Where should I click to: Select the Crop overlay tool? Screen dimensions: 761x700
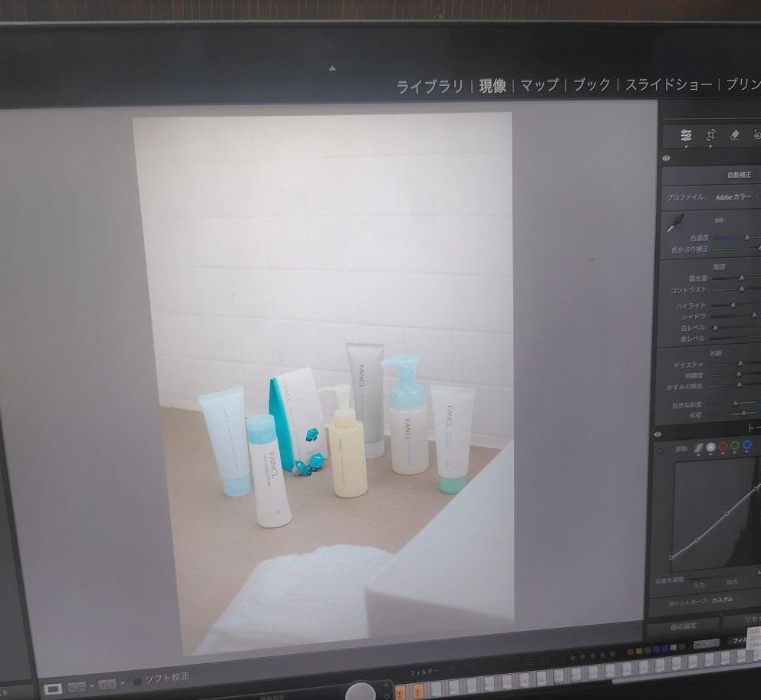pos(710,135)
